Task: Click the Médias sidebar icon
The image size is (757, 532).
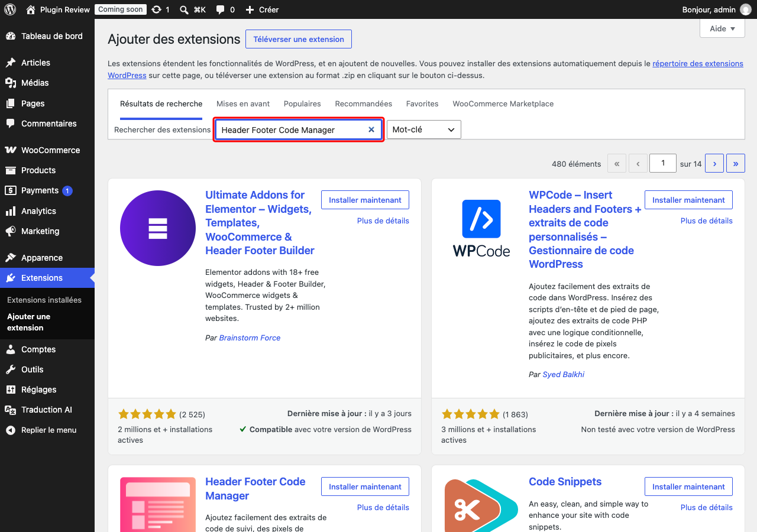Action: [11, 83]
